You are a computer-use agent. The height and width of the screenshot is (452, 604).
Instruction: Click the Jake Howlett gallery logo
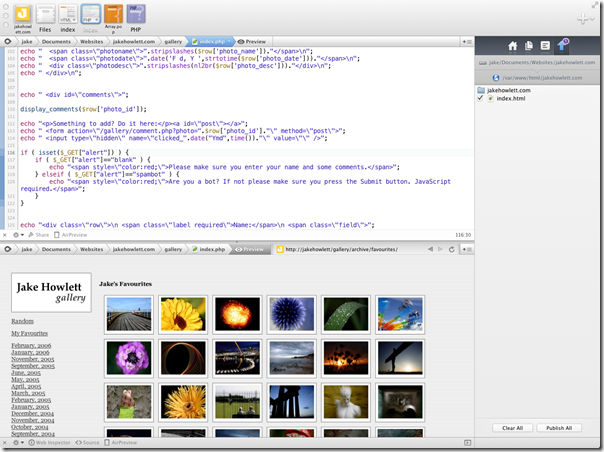click(51, 292)
